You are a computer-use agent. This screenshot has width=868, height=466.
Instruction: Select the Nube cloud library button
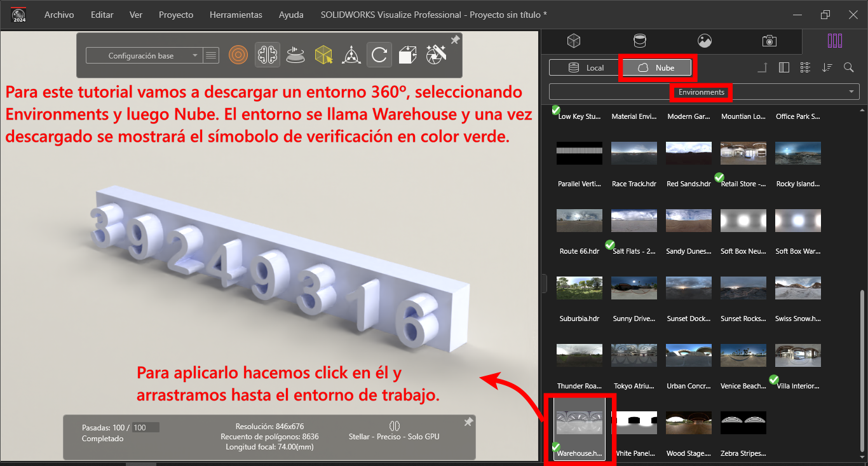(x=657, y=67)
